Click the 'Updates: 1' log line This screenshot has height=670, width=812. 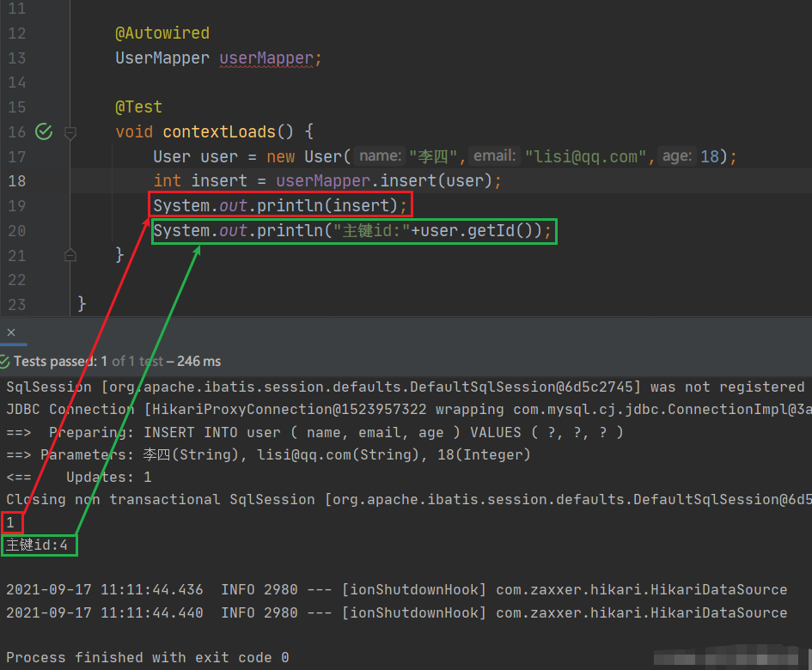point(79,477)
